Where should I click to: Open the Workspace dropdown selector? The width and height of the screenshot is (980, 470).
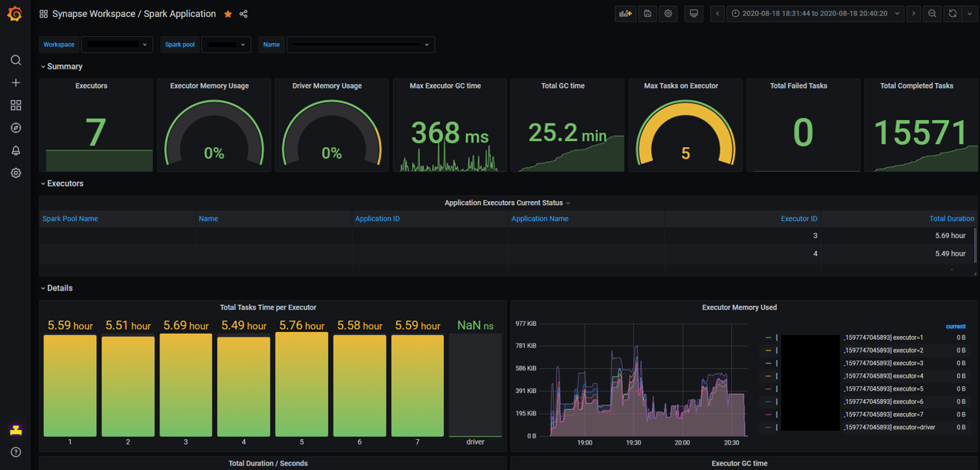[x=116, y=44]
